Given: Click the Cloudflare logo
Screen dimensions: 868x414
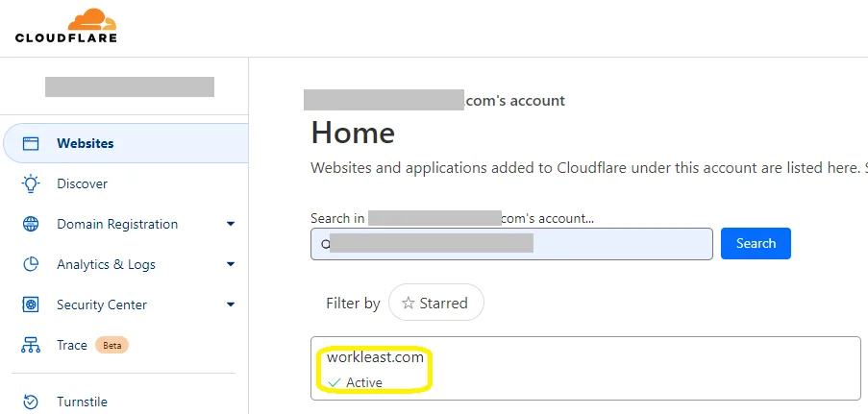Looking at the screenshot, I should tap(65, 26).
